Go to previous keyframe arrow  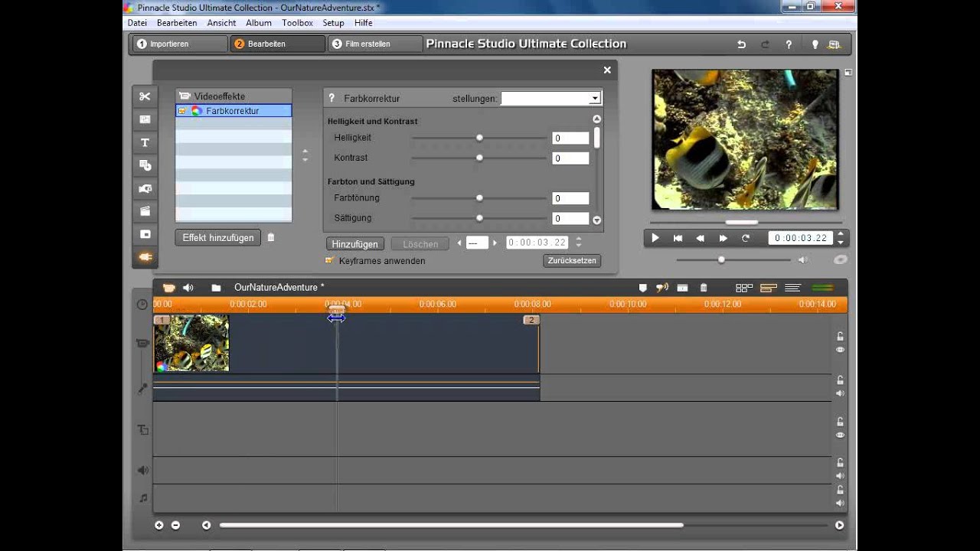pyautogui.click(x=459, y=243)
